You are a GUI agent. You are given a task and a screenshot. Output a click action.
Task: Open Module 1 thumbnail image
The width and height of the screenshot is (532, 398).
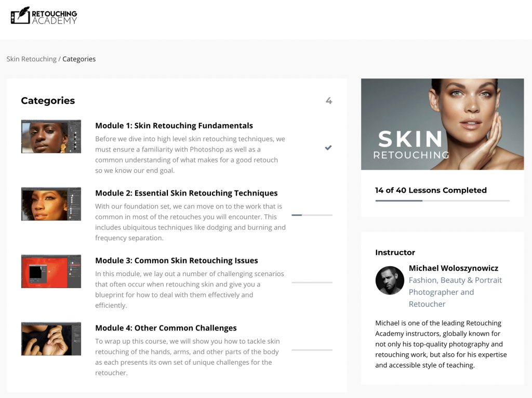[x=51, y=136]
